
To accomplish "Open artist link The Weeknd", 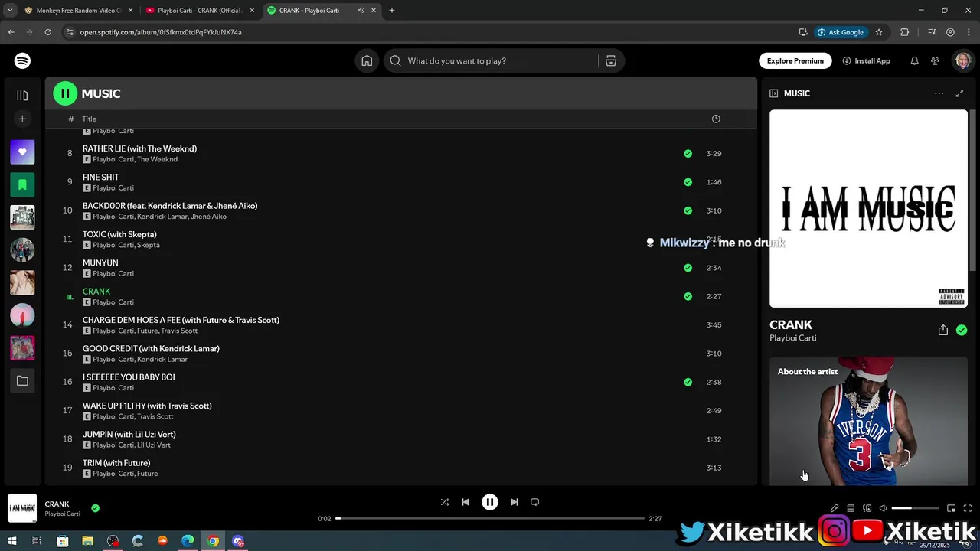I will click(x=157, y=159).
